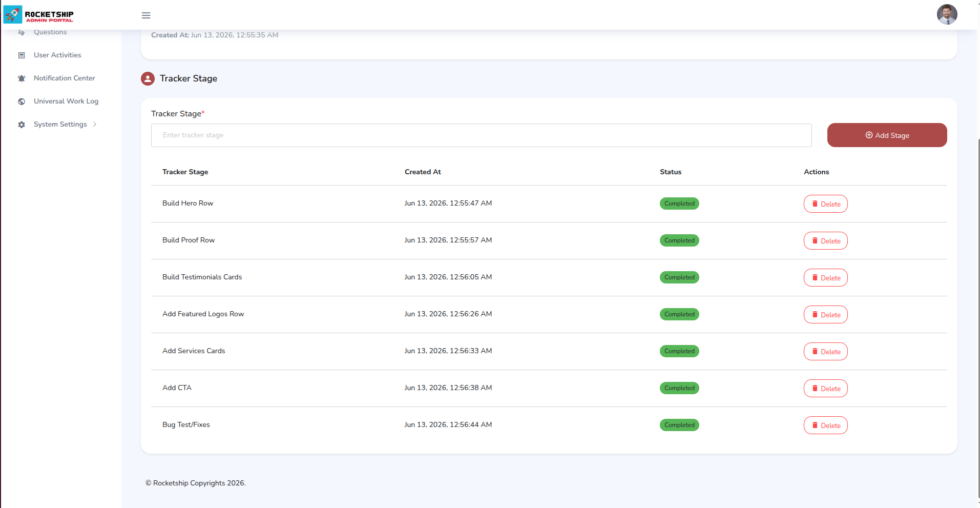Click the 12:56:44 AM created timestamp

(448, 424)
